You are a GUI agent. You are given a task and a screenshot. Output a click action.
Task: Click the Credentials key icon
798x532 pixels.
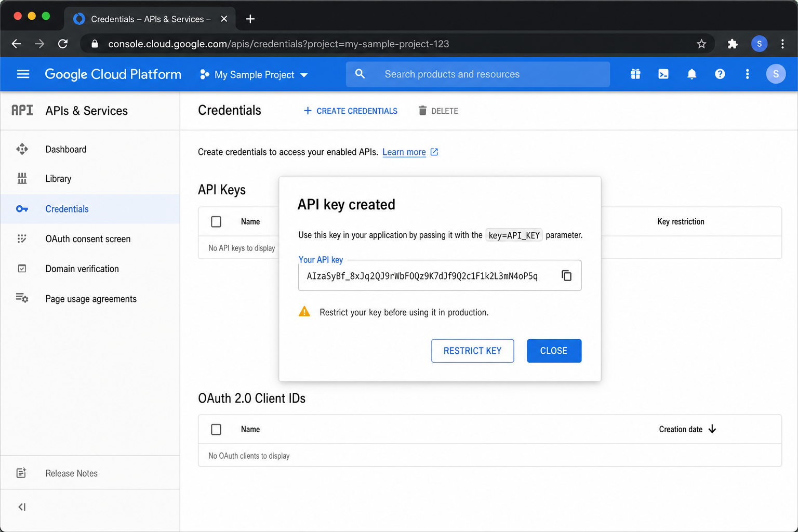click(x=22, y=209)
